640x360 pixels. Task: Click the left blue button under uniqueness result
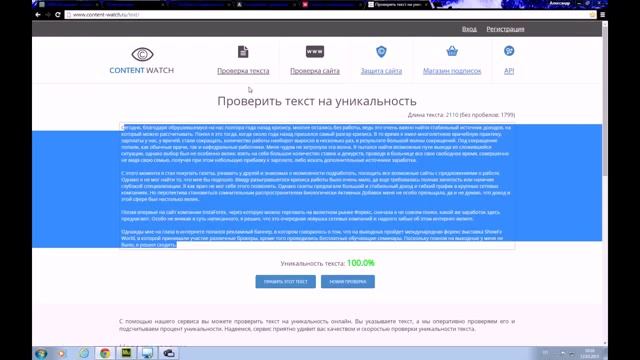285,282
